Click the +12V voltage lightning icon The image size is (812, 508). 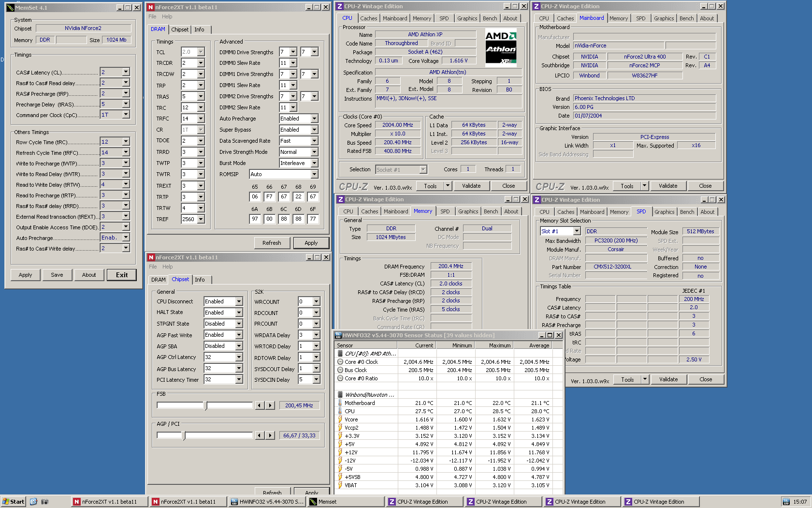(x=340, y=452)
